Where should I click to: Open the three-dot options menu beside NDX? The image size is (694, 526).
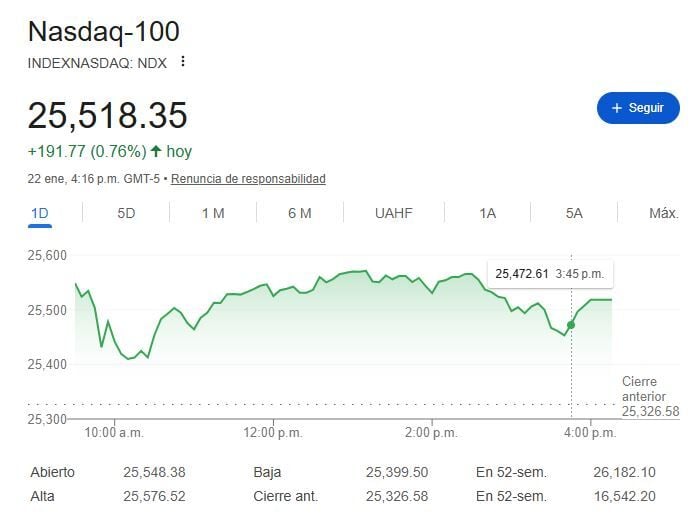coord(182,62)
